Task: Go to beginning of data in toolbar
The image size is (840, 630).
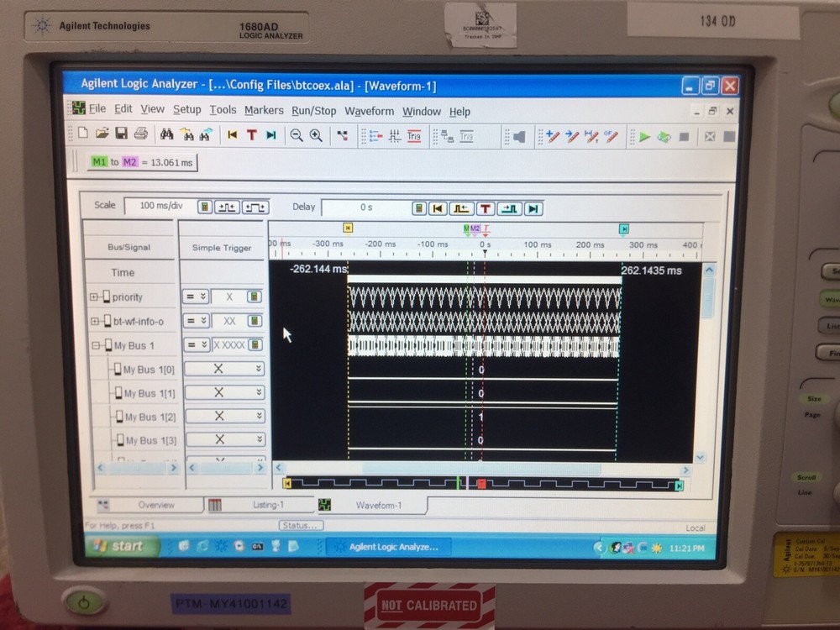Action: [x=232, y=135]
